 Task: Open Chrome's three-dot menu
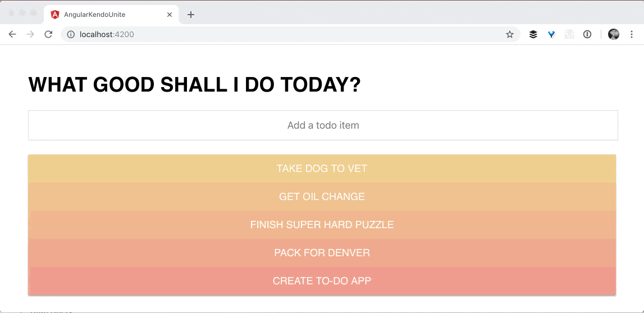click(632, 34)
